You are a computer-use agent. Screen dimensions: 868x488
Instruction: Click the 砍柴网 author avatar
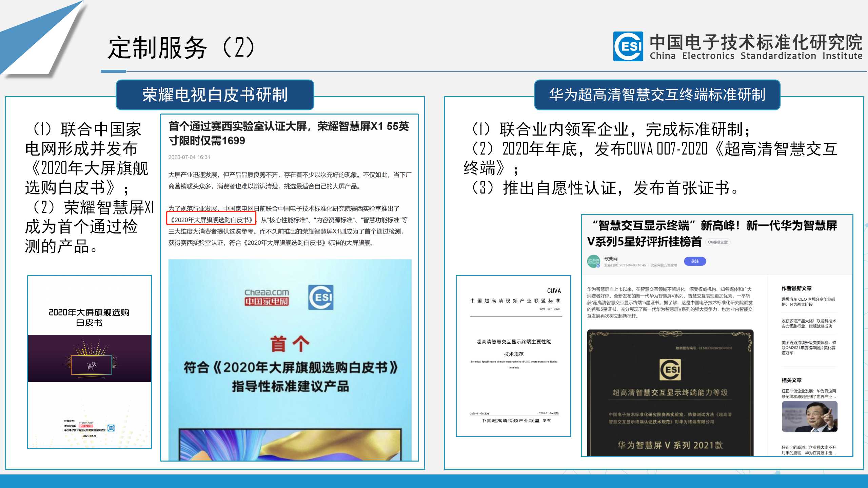pyautogui.click(x=593, y=261)
